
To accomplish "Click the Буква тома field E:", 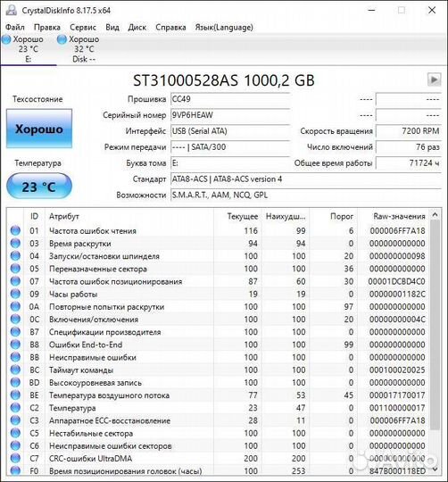I will tap(230, 163).
